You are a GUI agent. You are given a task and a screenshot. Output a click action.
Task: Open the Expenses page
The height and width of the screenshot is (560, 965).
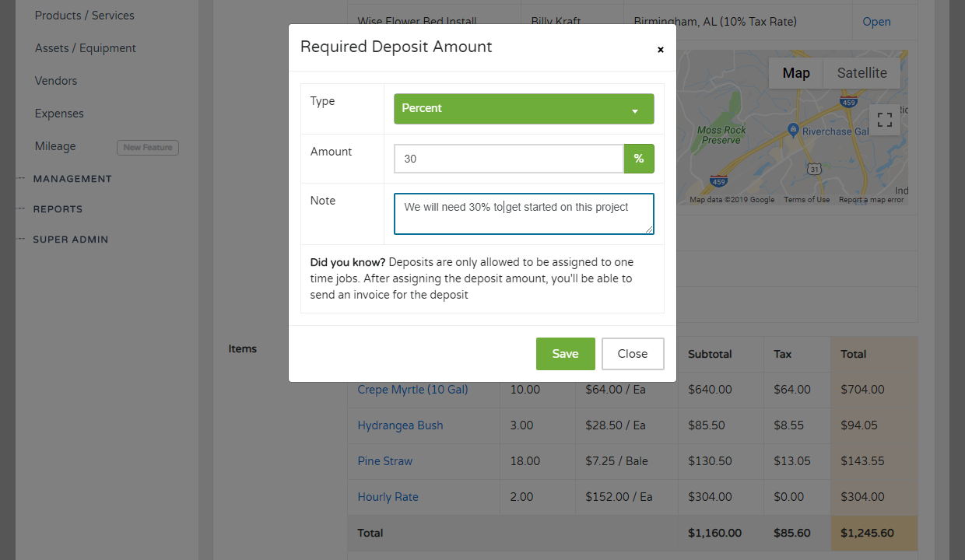pos(58,113)
